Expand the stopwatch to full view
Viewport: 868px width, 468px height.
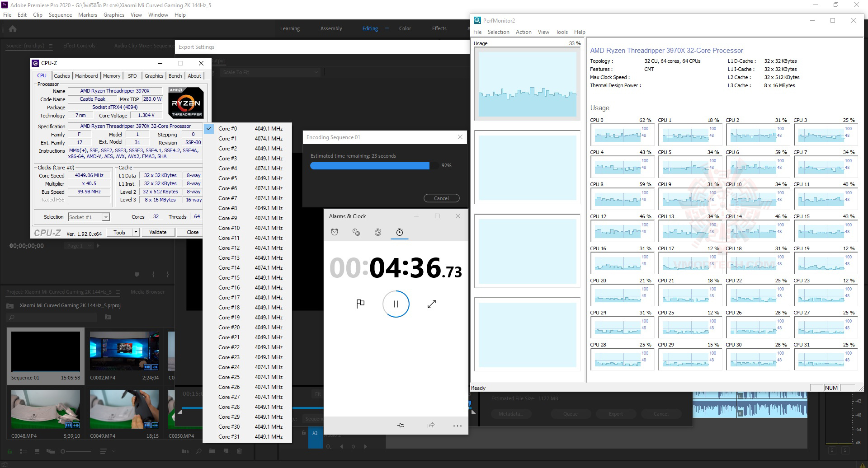pyautogui.click(x=432, y=304)
